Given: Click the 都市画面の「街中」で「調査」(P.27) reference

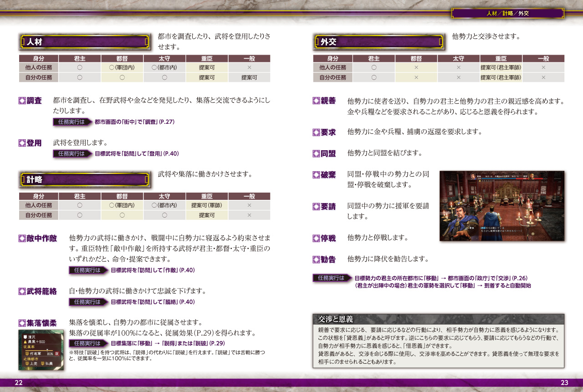Looking at the screenshot, I should [134, 122].
